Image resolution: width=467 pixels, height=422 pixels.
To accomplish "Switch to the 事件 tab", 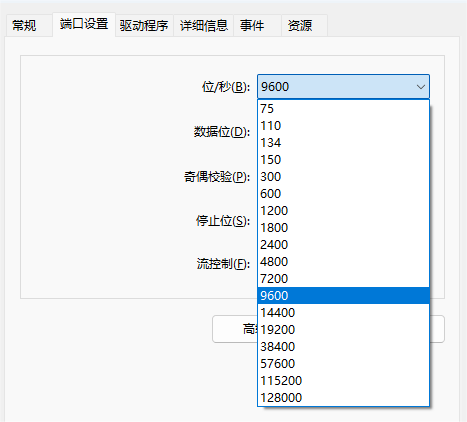I will point(252,25).
